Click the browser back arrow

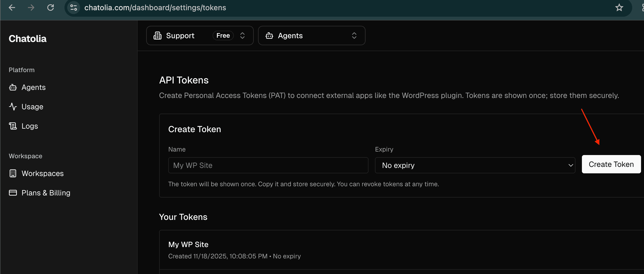point(12,8)
